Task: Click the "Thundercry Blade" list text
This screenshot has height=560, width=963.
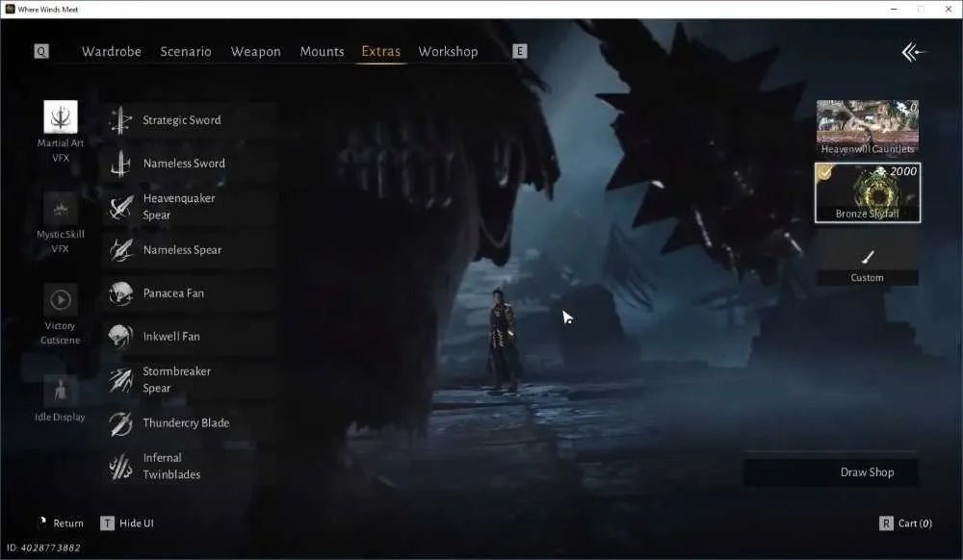Action: (x=186, y=423)
